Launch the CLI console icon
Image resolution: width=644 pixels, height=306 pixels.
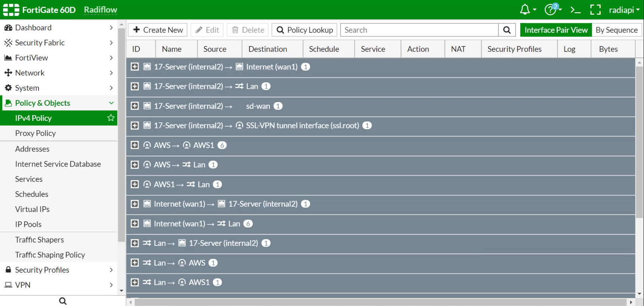coord(575,10)
